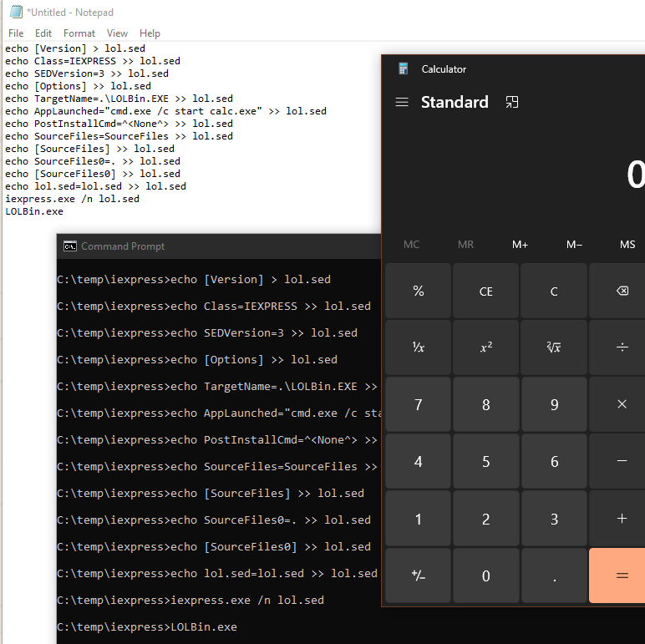The width and height of the screenshot is (645, 644).
Task: Click Notepad line 'echo TargetName=.\LOLBin.EXE'
Action: pos(119,99)
